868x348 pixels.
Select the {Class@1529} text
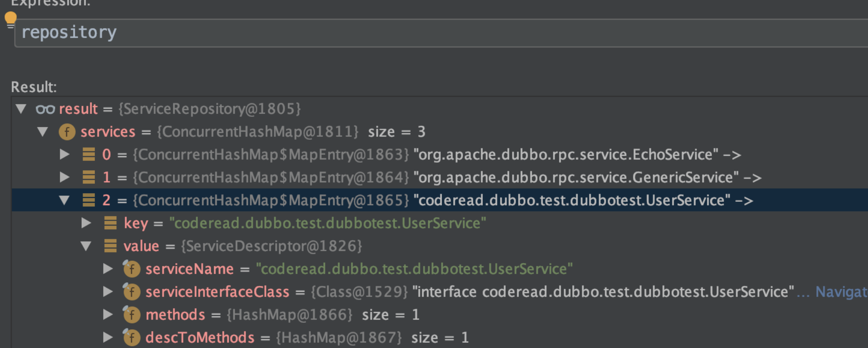pos(359,292)
